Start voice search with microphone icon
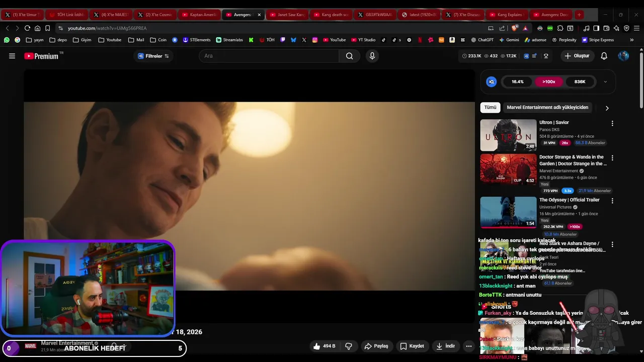The width and height of the screenshot is (644, 362). 372,56
